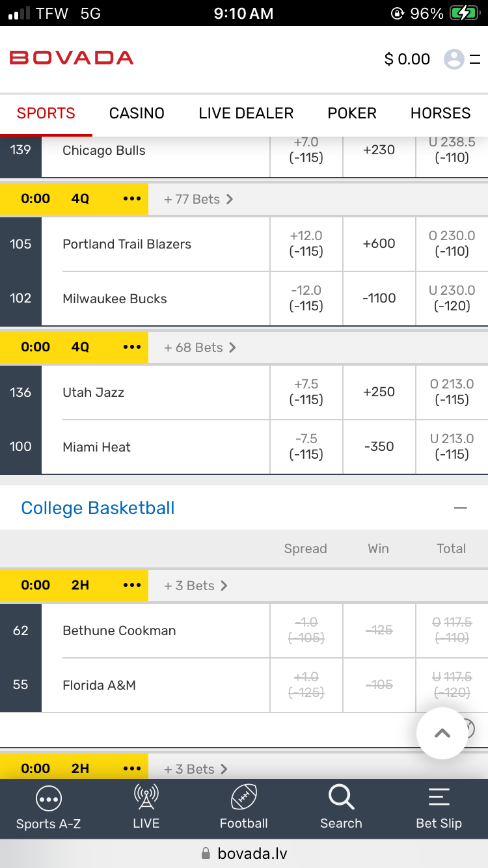Image resolution: width=488 pixels, height=868 pixels.
Task: Expand +68 Bets for Jazz vs Heat
Action: pyautogui.click(x=200, y=347)
